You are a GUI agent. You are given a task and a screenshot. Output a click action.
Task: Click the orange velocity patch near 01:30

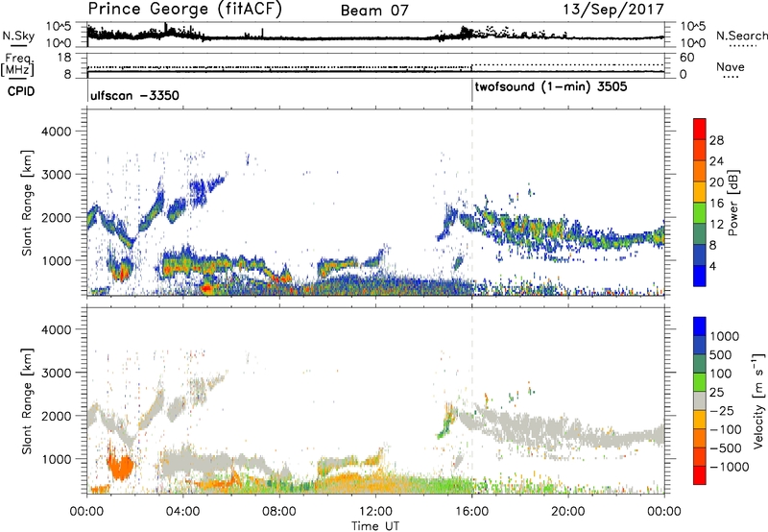pos(121,467)
